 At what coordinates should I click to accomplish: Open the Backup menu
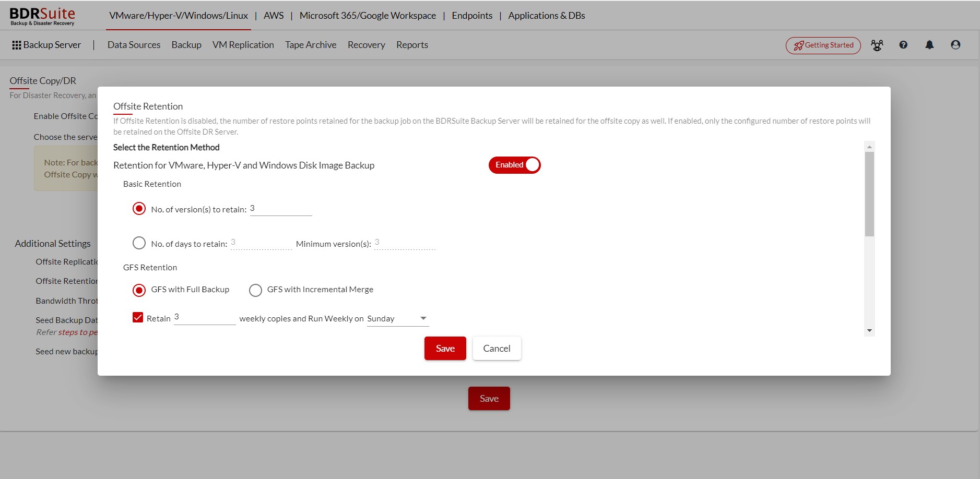coord(186,45)
